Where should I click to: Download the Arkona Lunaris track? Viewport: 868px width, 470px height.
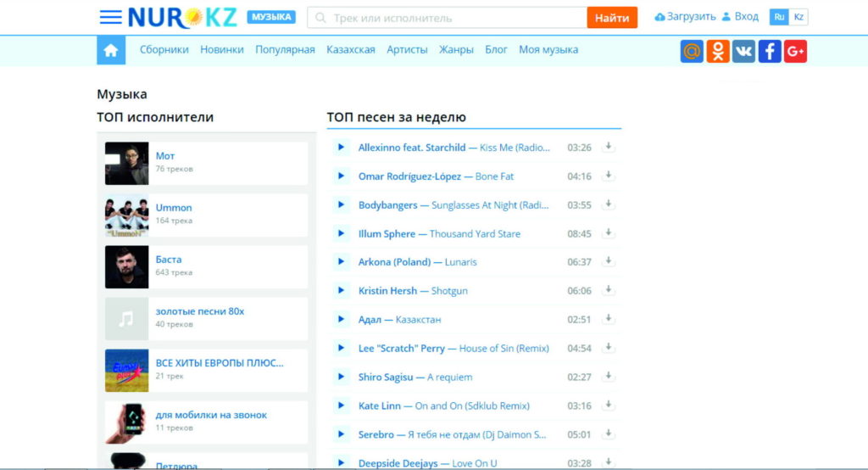pos(608,261)
